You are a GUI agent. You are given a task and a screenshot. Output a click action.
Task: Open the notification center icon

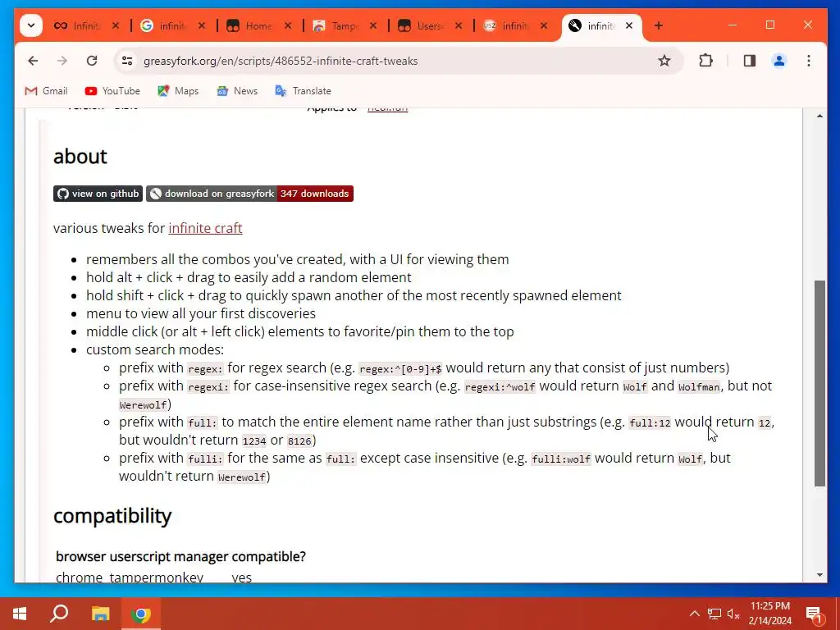(x=814, y=614)
